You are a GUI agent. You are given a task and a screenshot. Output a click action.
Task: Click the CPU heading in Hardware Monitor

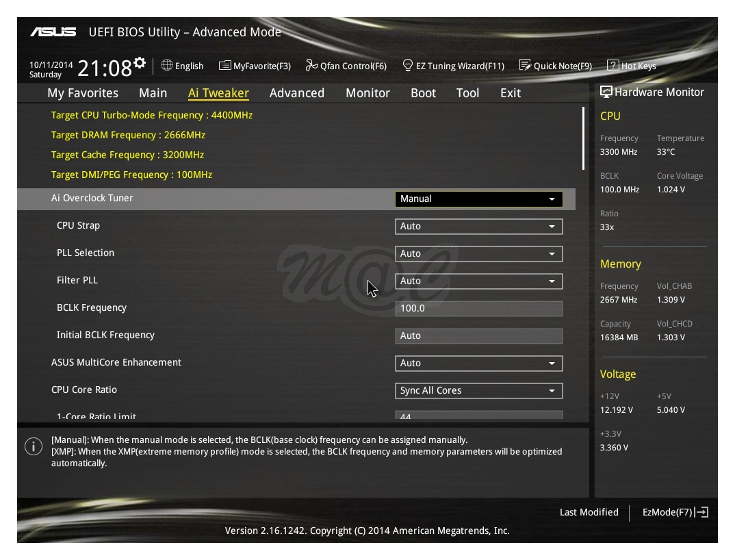(610, 116)
